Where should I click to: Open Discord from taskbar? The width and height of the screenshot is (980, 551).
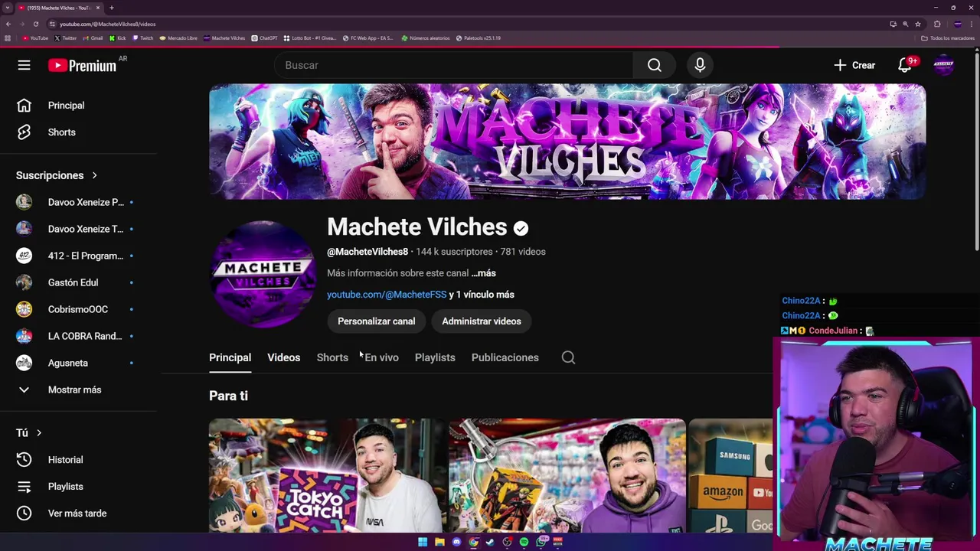tap(456, 542)
